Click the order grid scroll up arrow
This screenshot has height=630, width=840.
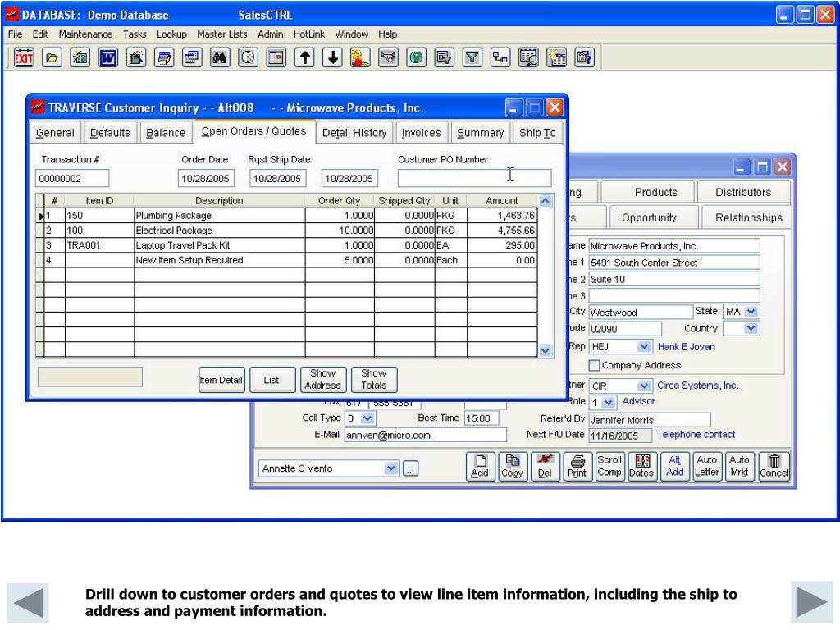click(546, 201)
